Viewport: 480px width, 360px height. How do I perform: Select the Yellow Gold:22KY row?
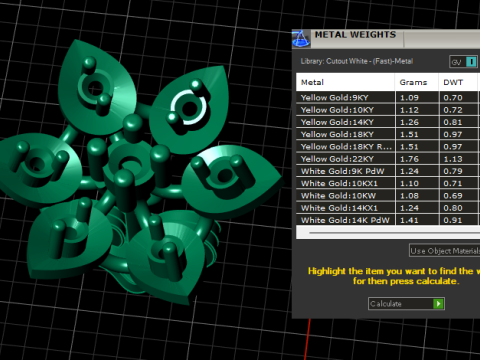click(388, 159)
